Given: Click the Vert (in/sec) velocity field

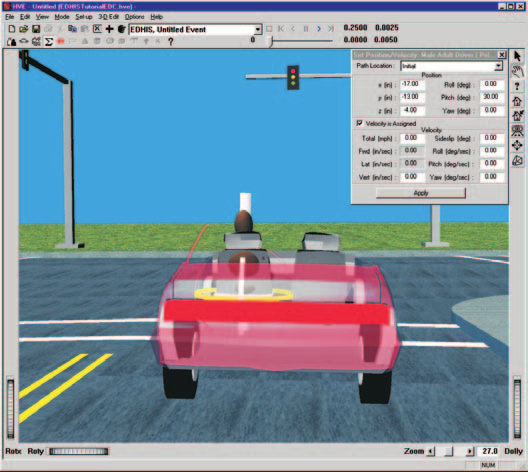Looking at the screenshot, I should (412, 177).
